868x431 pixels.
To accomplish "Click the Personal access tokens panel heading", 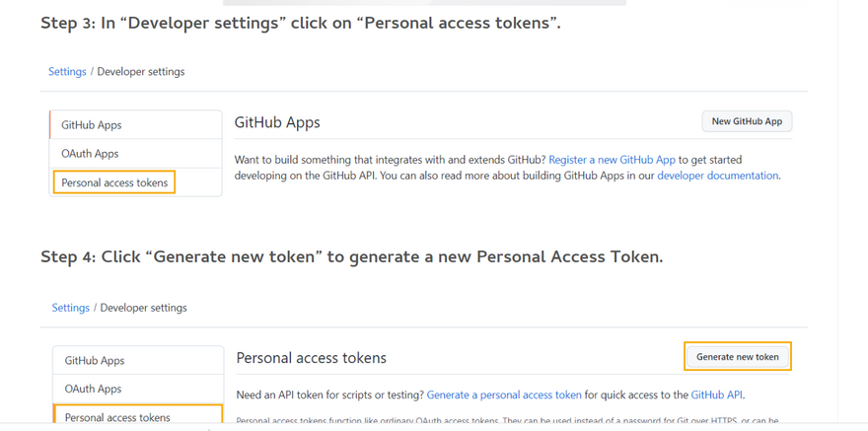I will click(312, 358).
